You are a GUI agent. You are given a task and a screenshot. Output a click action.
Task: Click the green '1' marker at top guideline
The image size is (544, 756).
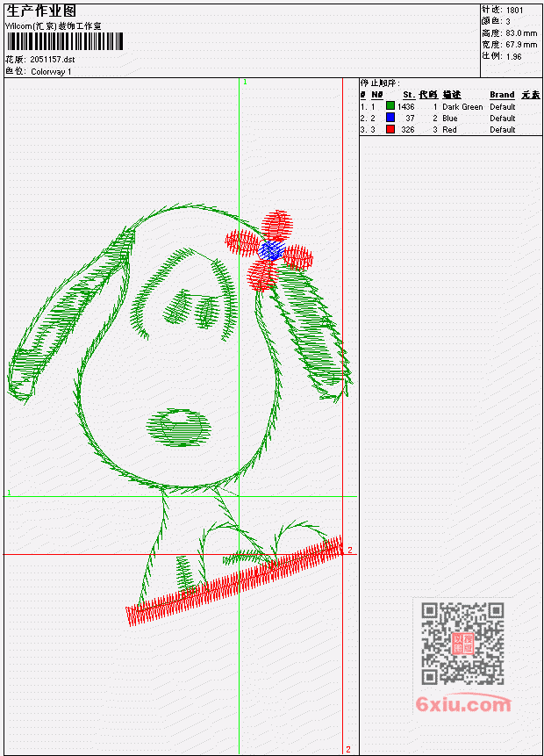click(245, 83)
